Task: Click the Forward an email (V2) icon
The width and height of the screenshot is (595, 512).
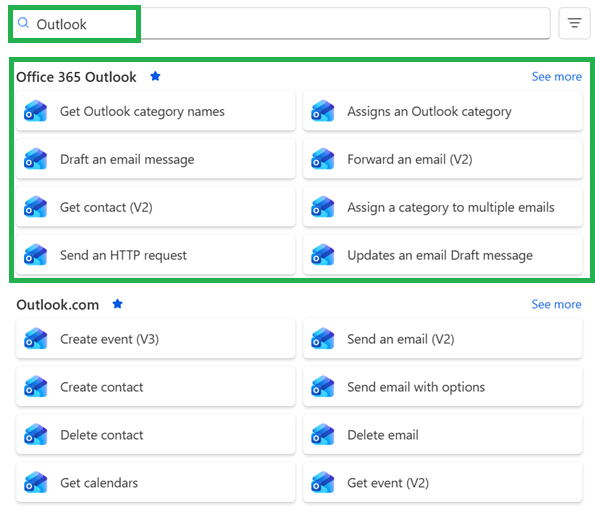Action: point(323,159)
